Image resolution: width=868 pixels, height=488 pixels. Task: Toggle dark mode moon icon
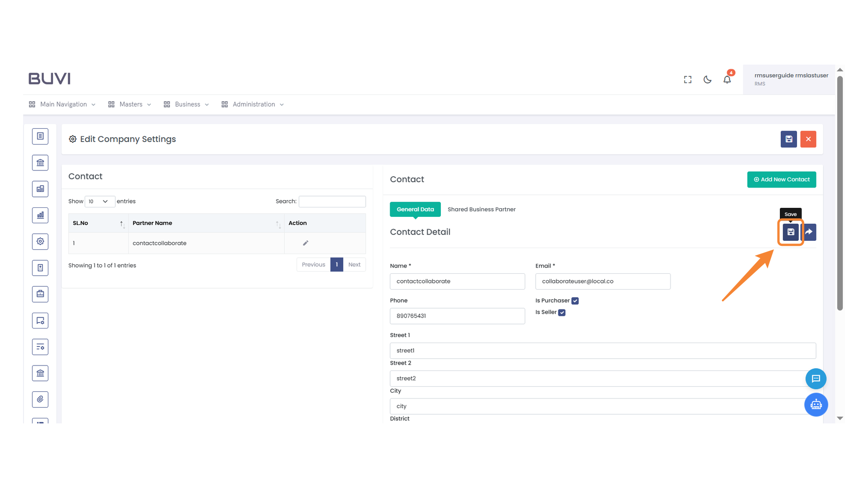(708, 80)
